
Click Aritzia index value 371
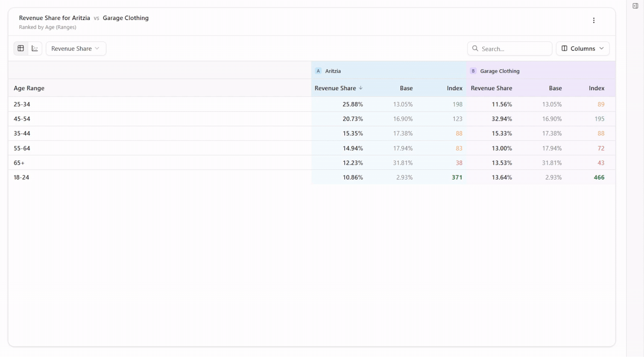[x=457, y=177]
